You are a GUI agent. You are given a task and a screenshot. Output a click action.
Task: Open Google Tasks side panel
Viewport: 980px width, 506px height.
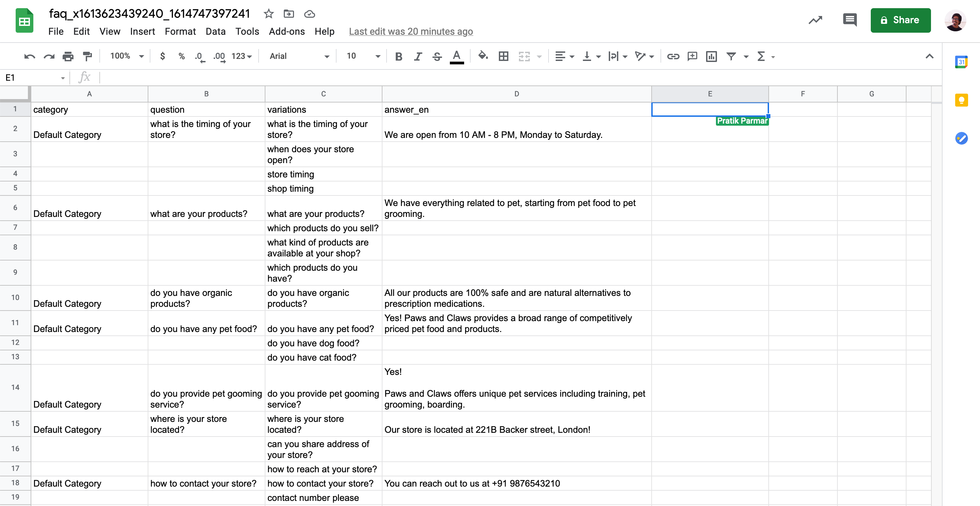[961, 138]
